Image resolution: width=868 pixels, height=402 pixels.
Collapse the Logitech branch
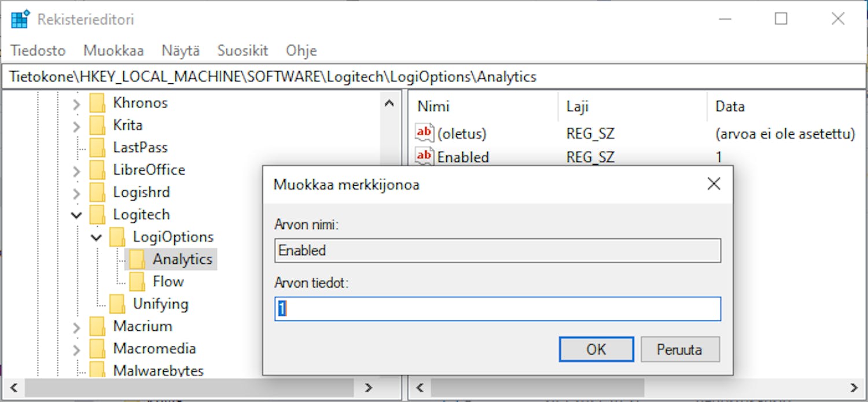(x=76, y=215)
